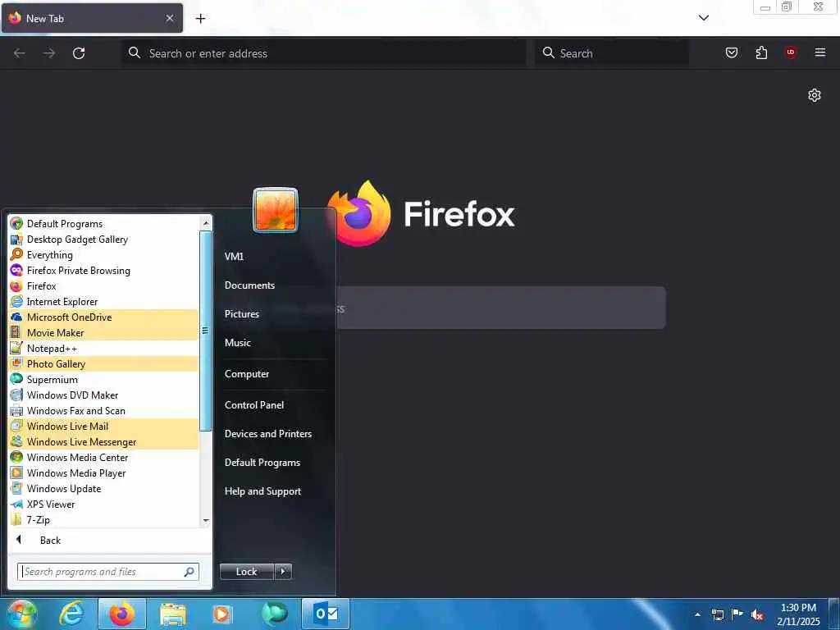Open the Firefox application menu
The height and width of the screenshot is (630, 840).
820,52
